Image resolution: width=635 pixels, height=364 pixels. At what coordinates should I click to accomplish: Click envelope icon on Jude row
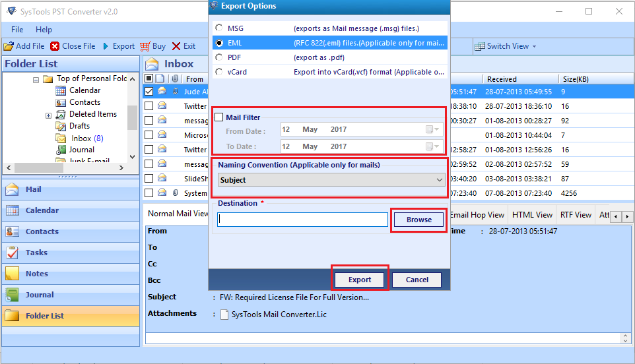[x=162, y=92]
